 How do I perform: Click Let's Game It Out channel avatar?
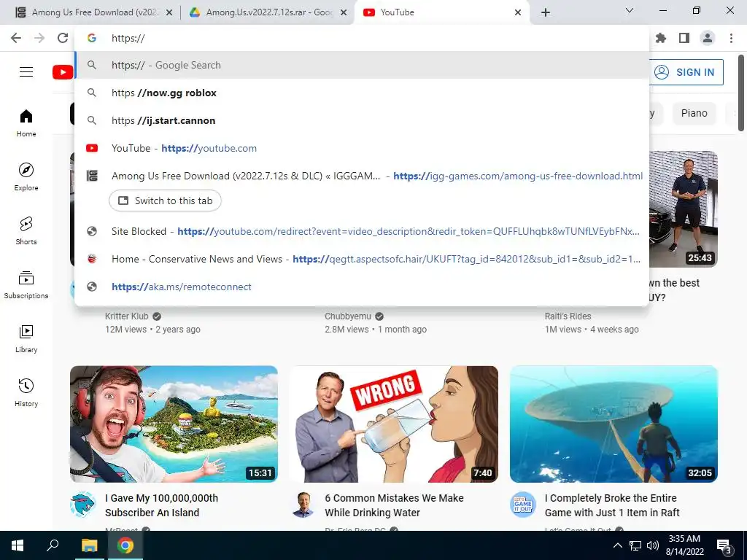(523, 505)
